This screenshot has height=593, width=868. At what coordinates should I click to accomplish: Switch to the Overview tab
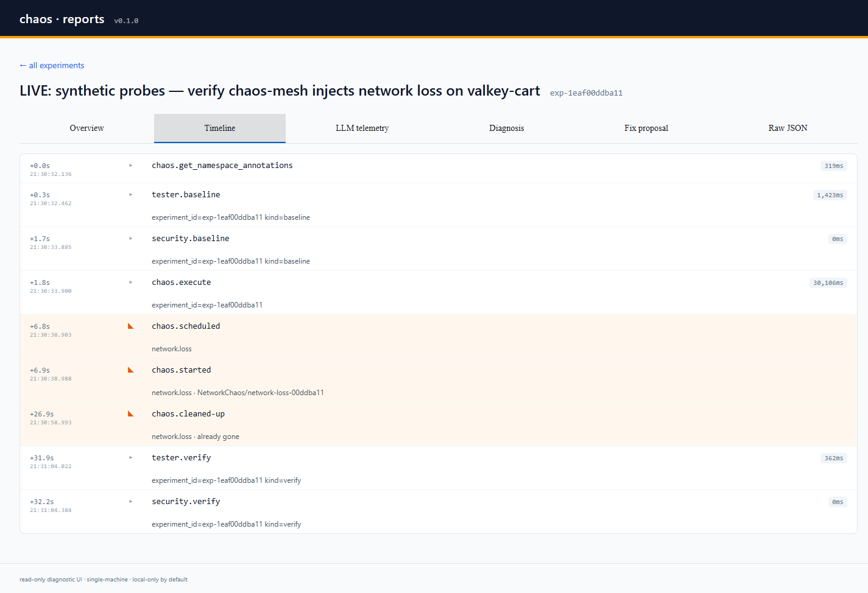[x=86, y=128]
